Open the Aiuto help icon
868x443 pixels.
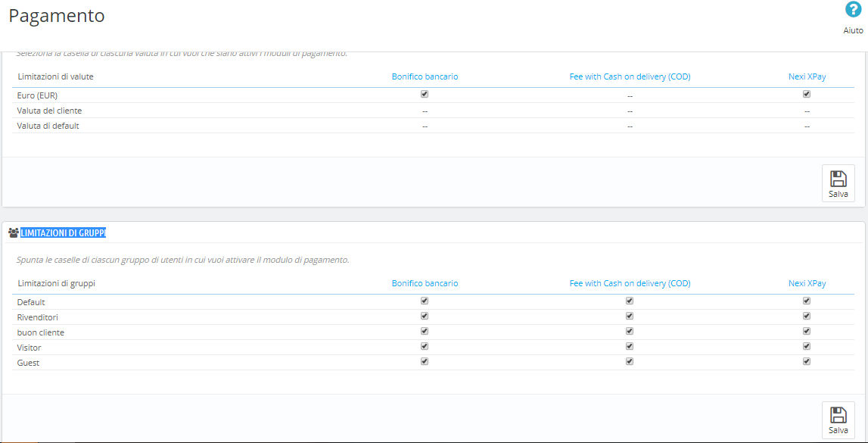[853, 9]
